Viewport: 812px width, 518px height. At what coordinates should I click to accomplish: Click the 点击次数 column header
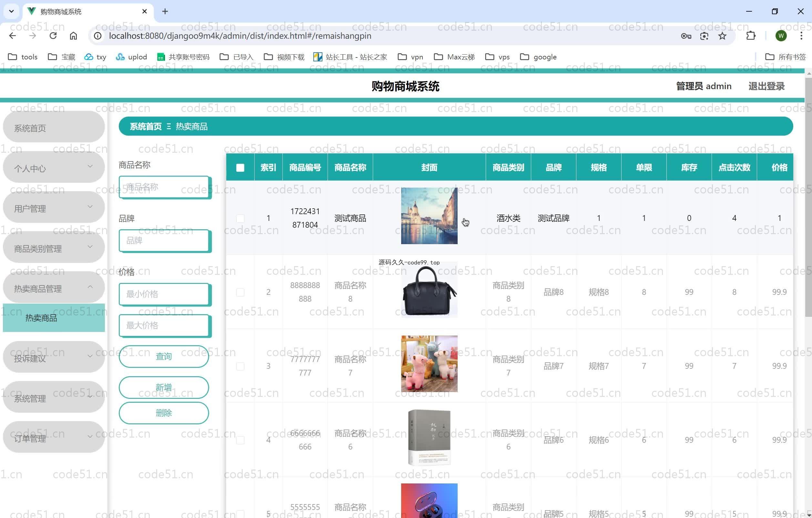click(x=734, y=167)
